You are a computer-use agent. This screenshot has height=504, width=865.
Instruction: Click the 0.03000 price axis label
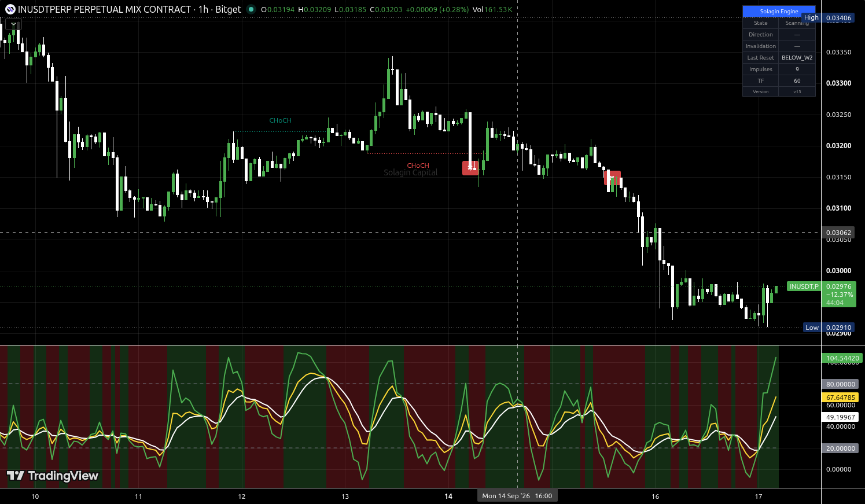click(x=838, y=271)
